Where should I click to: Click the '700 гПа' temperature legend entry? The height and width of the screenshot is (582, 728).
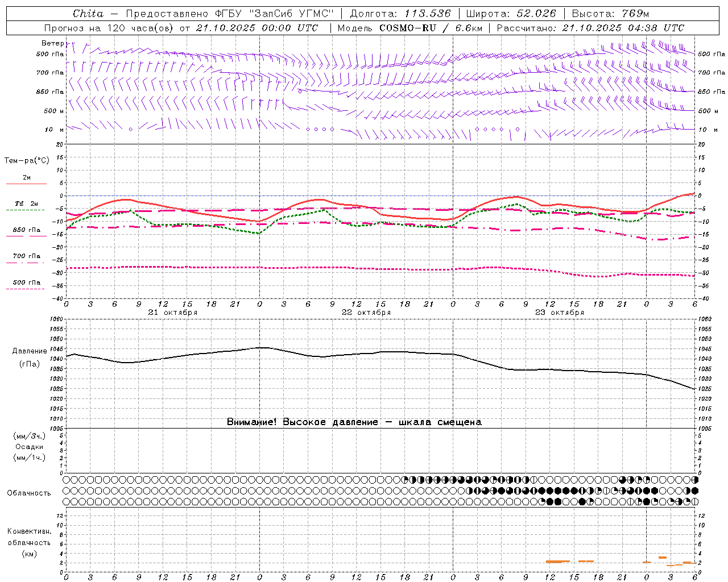coord(27,256)
